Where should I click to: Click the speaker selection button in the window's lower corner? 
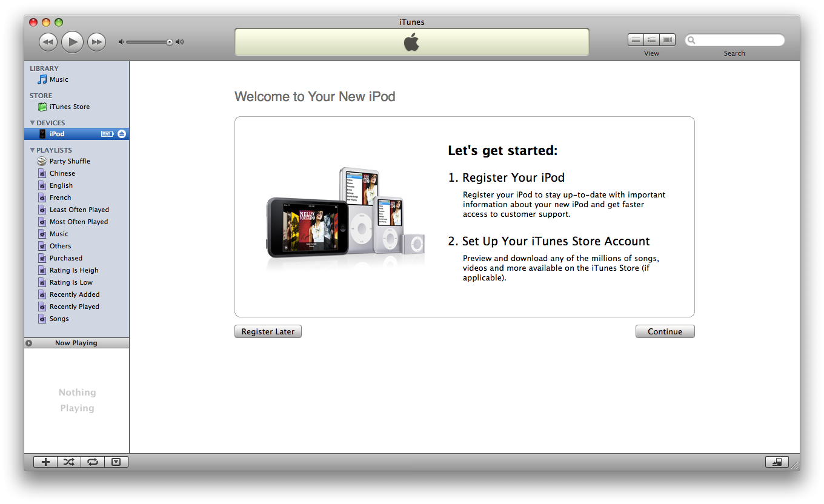pyautogui.click(x=777, y=462)
